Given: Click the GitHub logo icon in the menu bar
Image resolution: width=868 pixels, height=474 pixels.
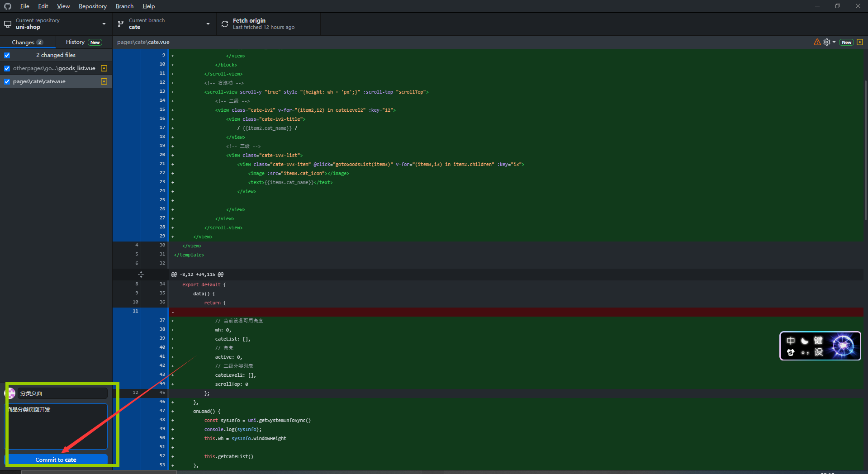Looking at the screenshot, I should [x=8, y=6].
